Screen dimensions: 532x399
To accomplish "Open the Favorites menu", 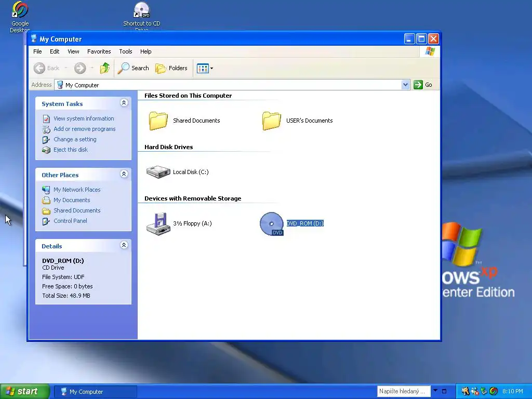I will [x=99, y=51].
